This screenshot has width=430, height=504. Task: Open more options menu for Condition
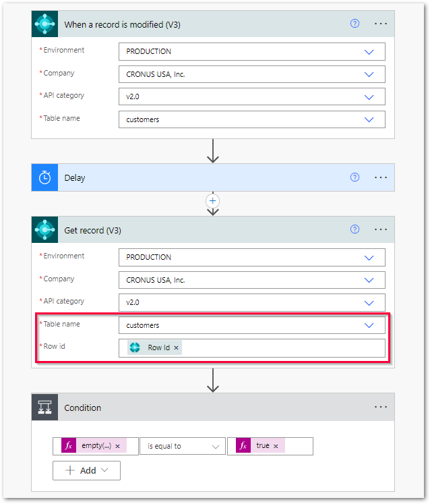pyautogui.click(x=381, y=407)
